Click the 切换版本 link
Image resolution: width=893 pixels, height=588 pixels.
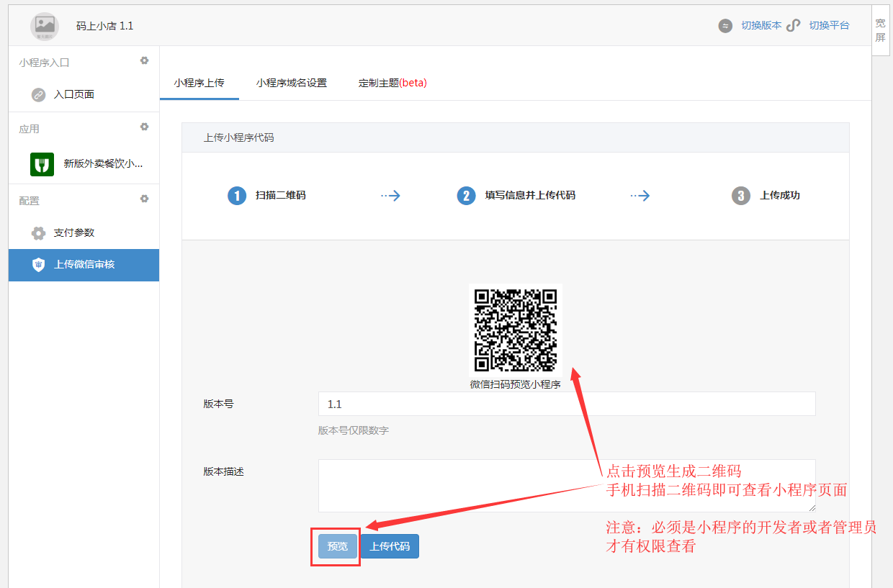[x=761, y=25]
